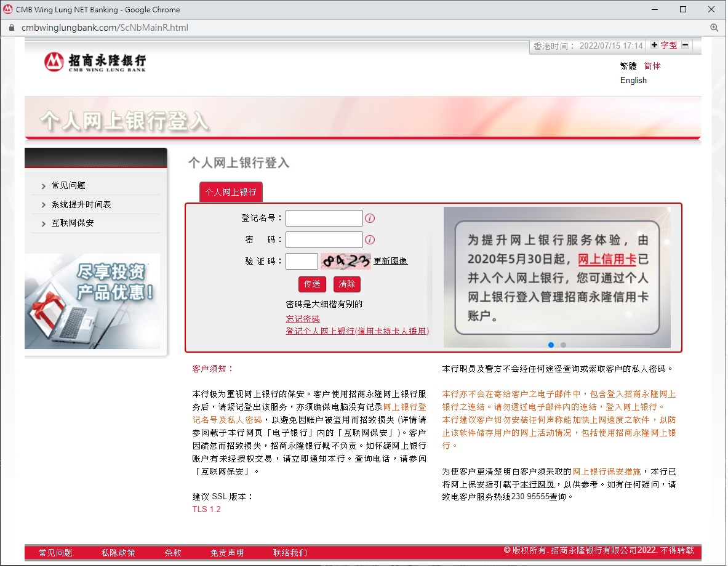The width and height of the screenshot is (728, 570).
Task: Click the 传送 submit button
Action: coord(312,284)
